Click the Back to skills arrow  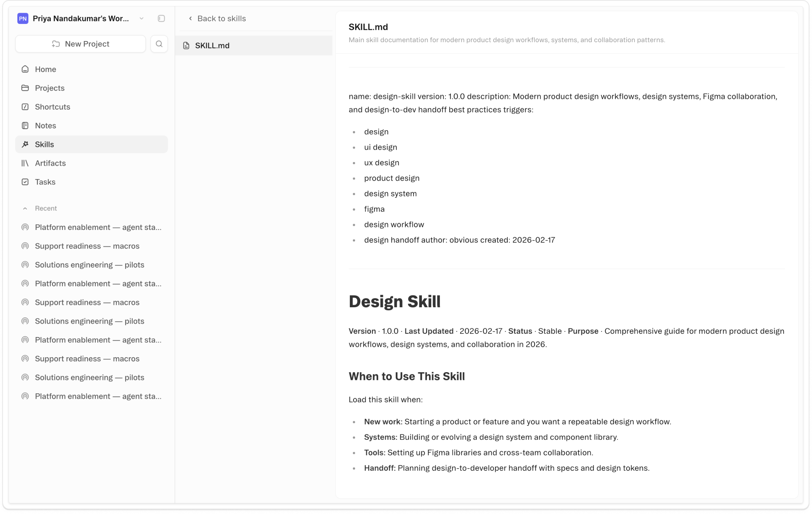click(191, 19)
